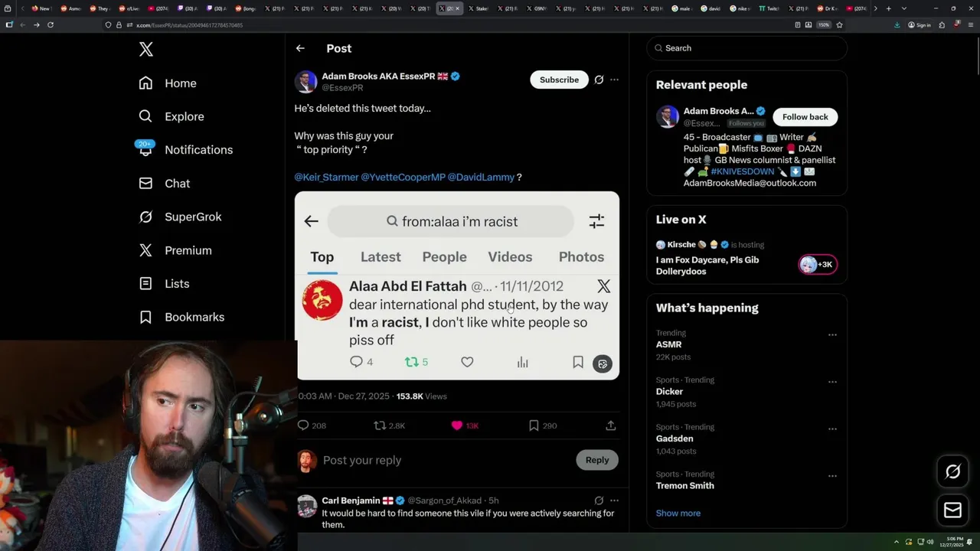Open @DavidLammy mention link
The image size is (980, 551).
pos(481,177)
